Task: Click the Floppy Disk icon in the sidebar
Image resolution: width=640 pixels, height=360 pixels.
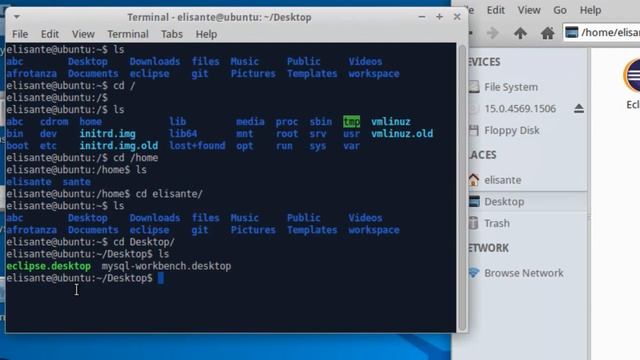Action: (473, 131)
